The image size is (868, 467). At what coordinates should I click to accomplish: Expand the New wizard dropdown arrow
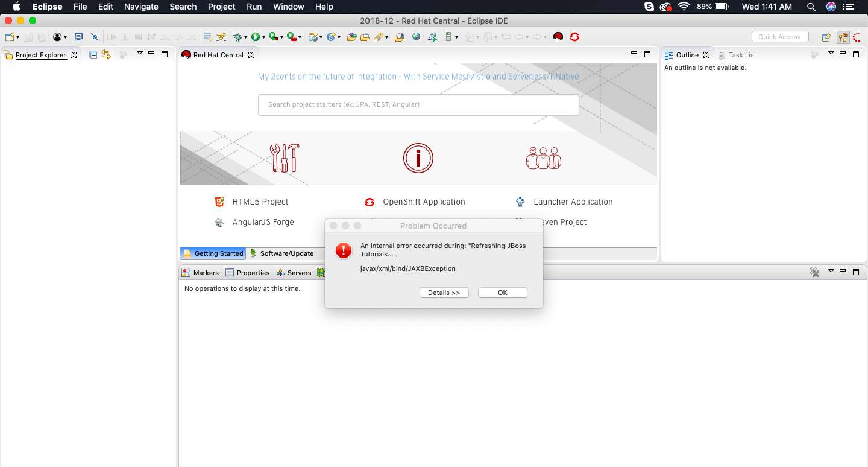tap(17, 37)
